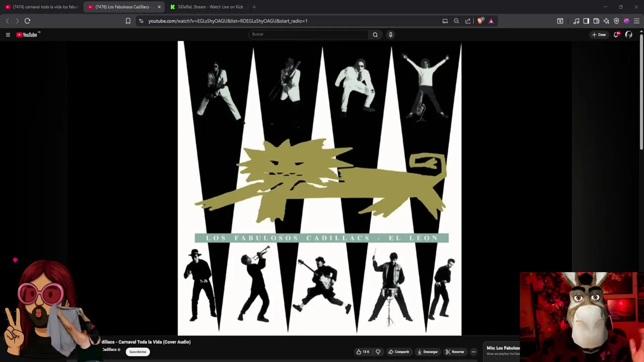Click the zoom magnifier icon in address bar
The height and width of the screenshot is (362, 644).
[456, 21]
